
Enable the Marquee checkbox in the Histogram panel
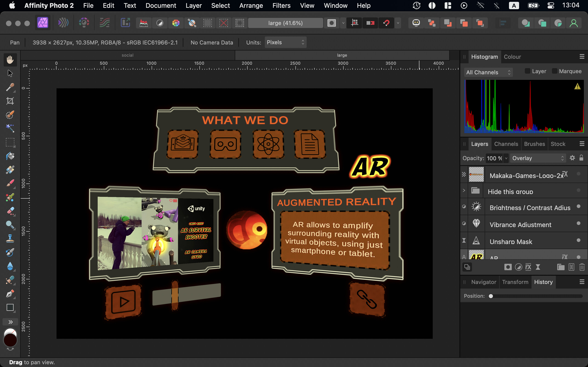click(x=555, y=71)
